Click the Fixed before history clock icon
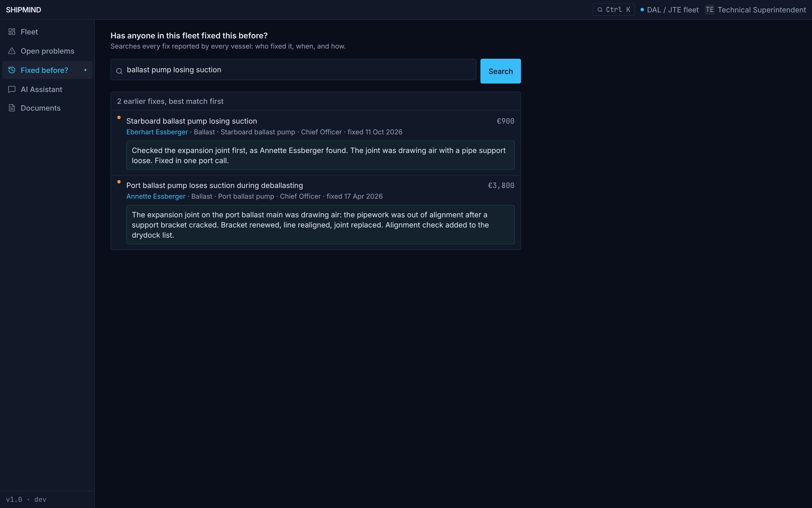 click(12, 70)
